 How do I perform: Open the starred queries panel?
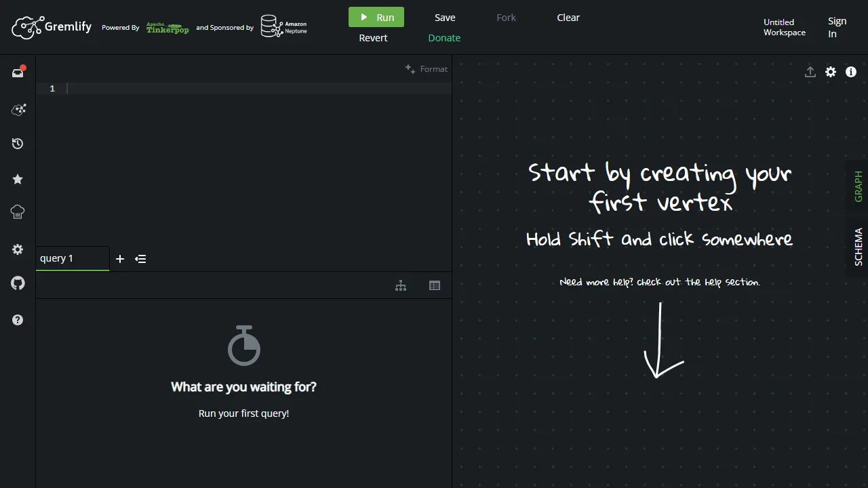click(18, 179)
